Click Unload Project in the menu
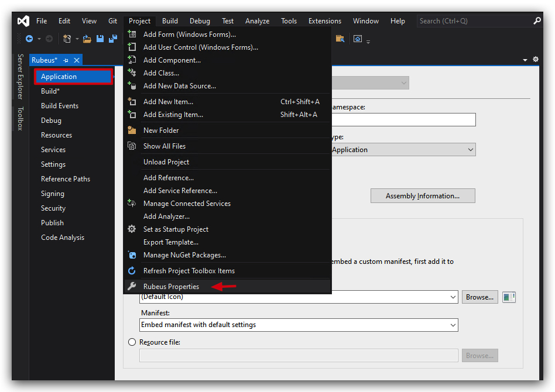Screen dimensions: 555x392 [x=228, y=162]
